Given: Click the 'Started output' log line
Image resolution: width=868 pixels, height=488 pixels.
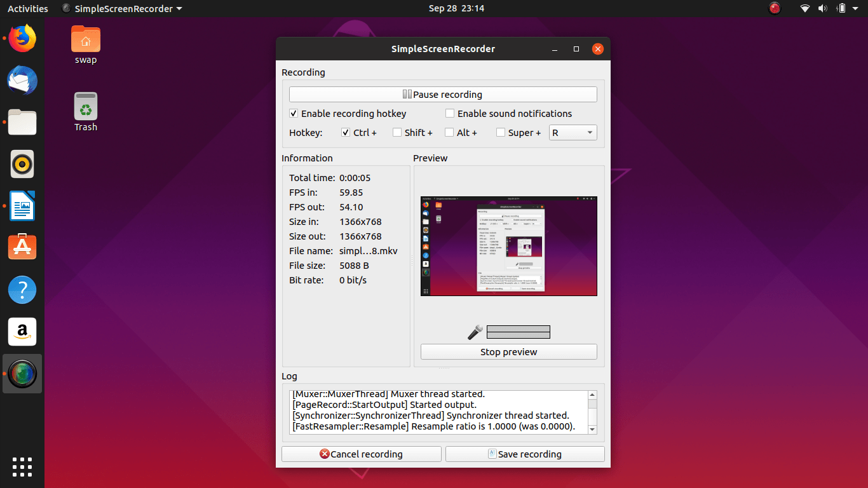Looking at the screenshot, I should (x=384, y=405).
